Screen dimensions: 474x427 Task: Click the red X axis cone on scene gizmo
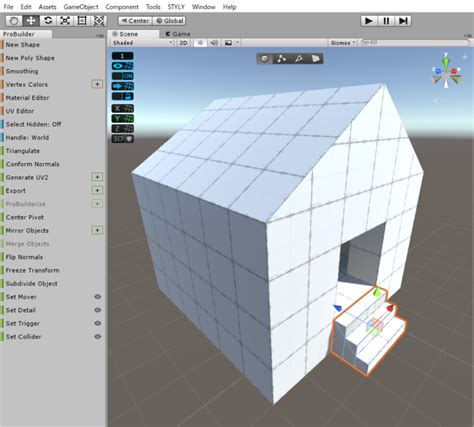tap(455, 71)
